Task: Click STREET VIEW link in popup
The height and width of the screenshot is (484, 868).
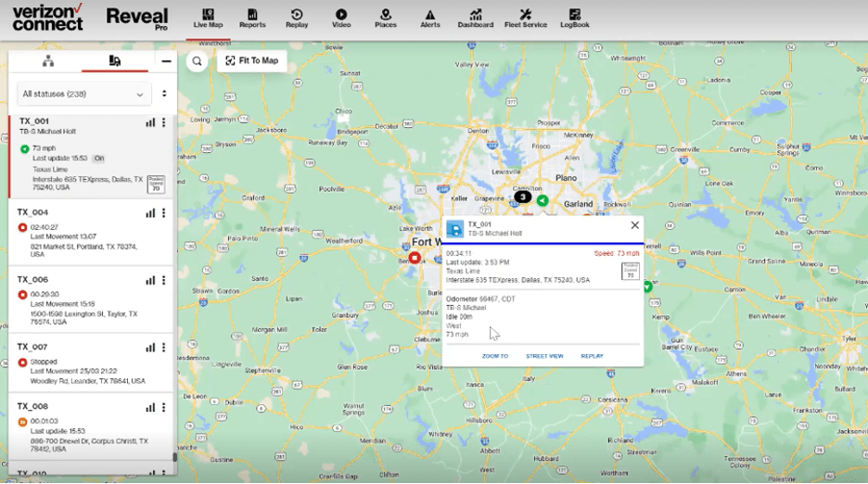Action: (x=544, y=356)
